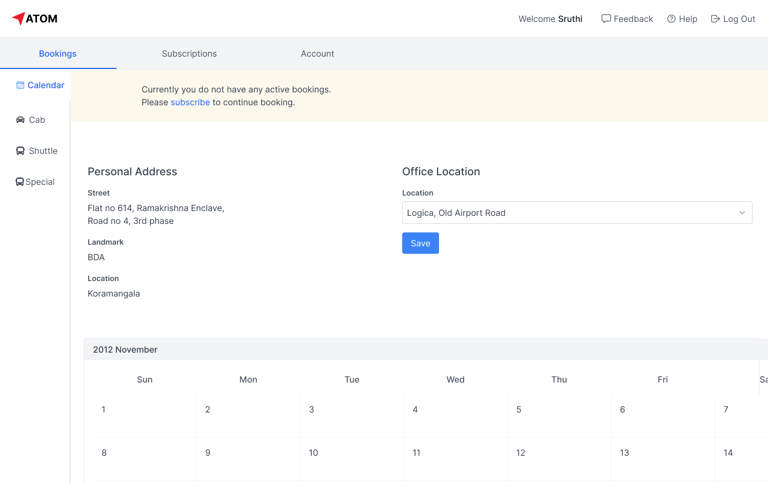
Task: Click the Feedback speech bubble icon
Action: 606,19
